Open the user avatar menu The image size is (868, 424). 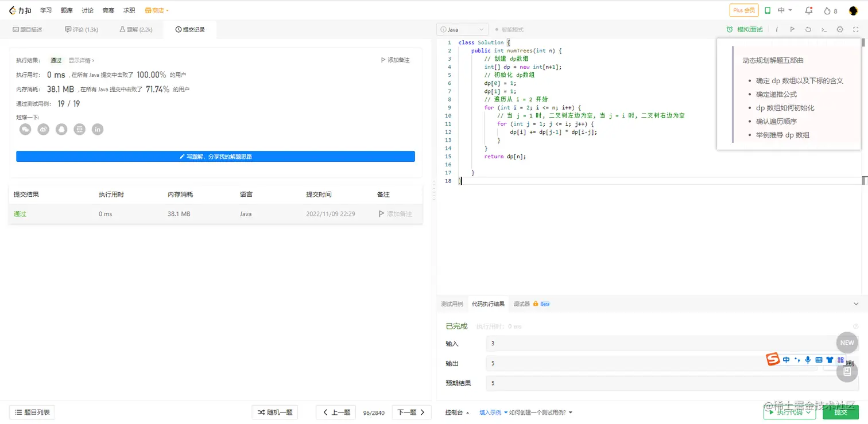click(853, 10)
